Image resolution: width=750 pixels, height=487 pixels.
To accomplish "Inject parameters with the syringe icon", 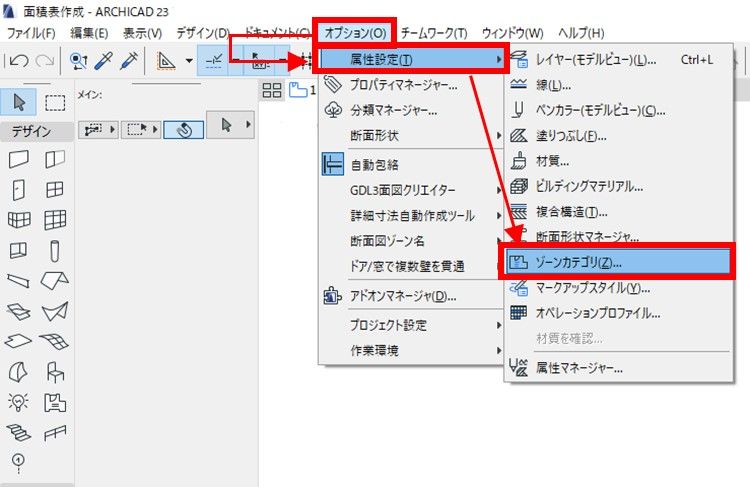I will pos(129,61).
